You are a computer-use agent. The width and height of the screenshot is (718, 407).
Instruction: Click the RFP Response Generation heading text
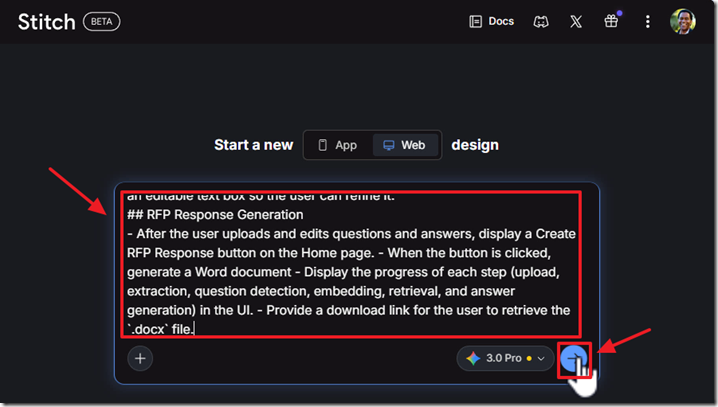click(215, 214)
